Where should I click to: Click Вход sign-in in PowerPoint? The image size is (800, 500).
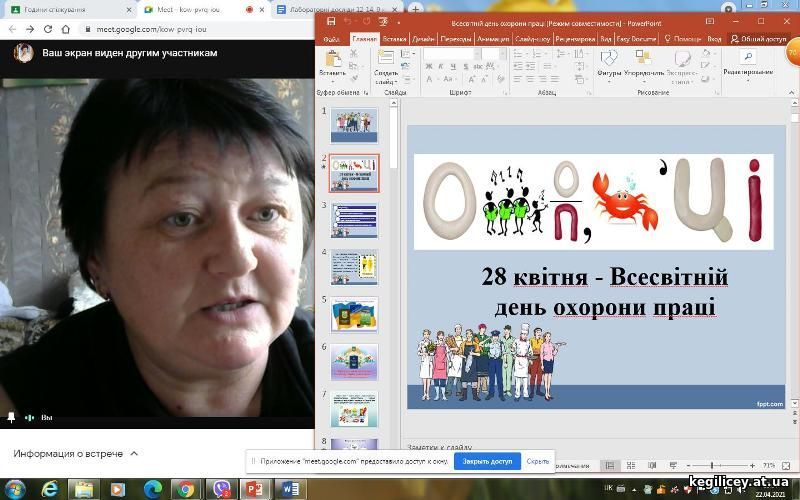tap(714, 39)
